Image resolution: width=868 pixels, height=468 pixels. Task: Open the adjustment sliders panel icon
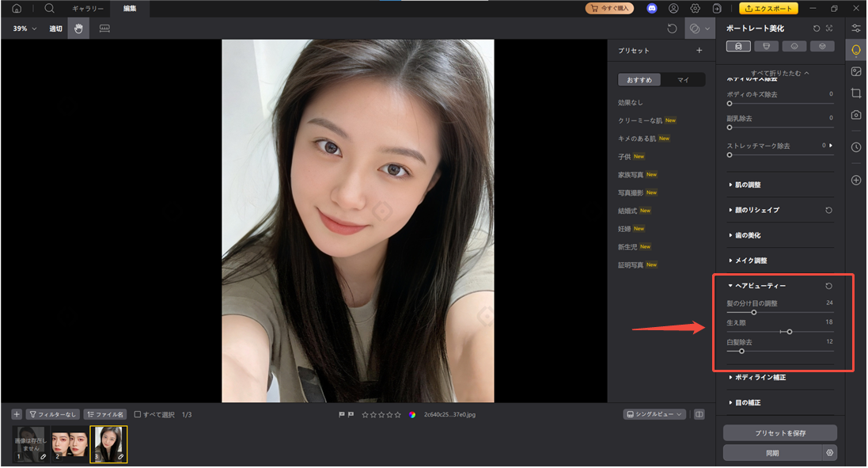point(855,29)
